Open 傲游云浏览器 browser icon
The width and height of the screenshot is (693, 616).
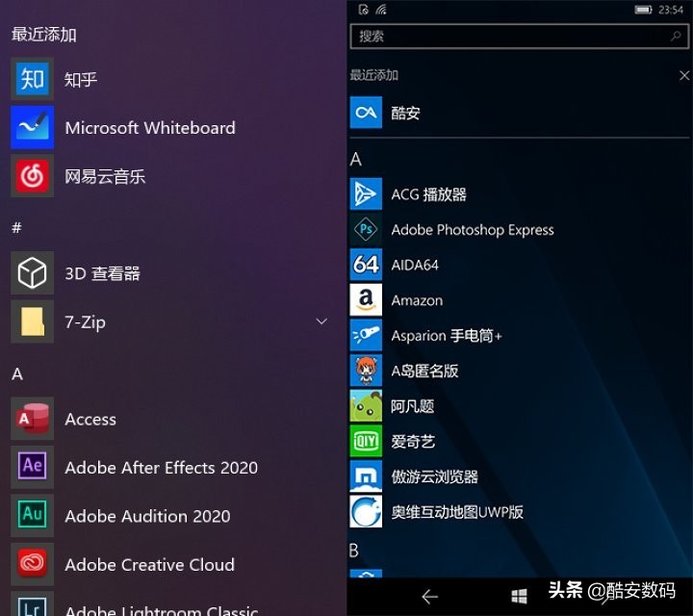coord(366,476)
